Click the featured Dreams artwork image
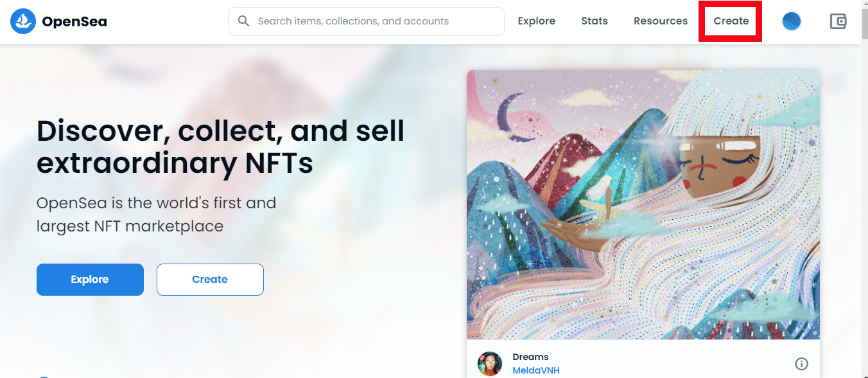 click(643, 204)
